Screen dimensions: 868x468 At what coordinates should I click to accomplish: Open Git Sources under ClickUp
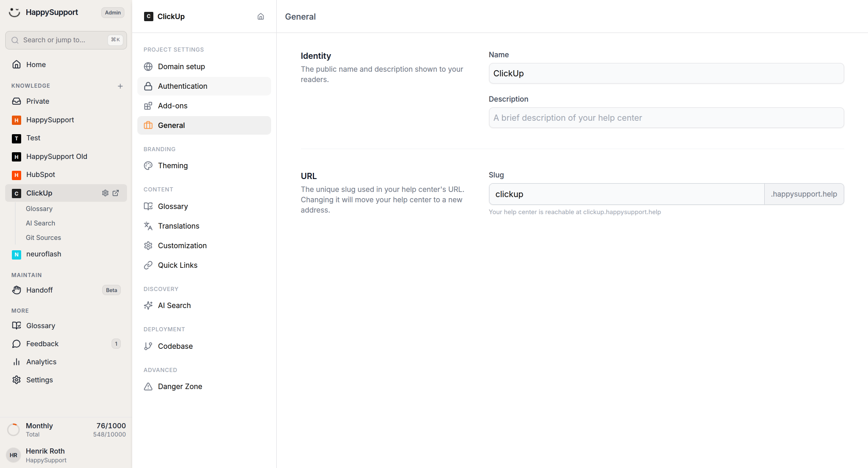pos(43,238)
